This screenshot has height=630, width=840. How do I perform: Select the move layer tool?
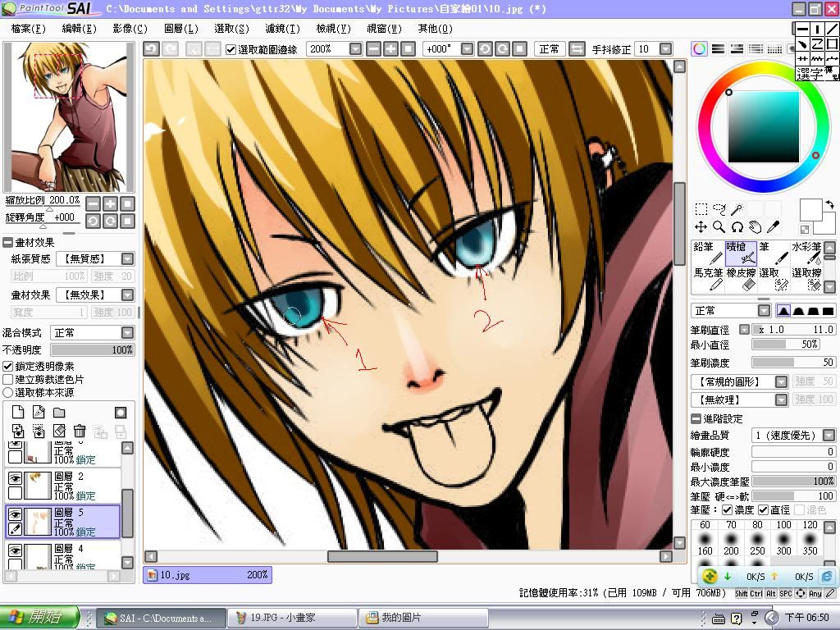701,227
